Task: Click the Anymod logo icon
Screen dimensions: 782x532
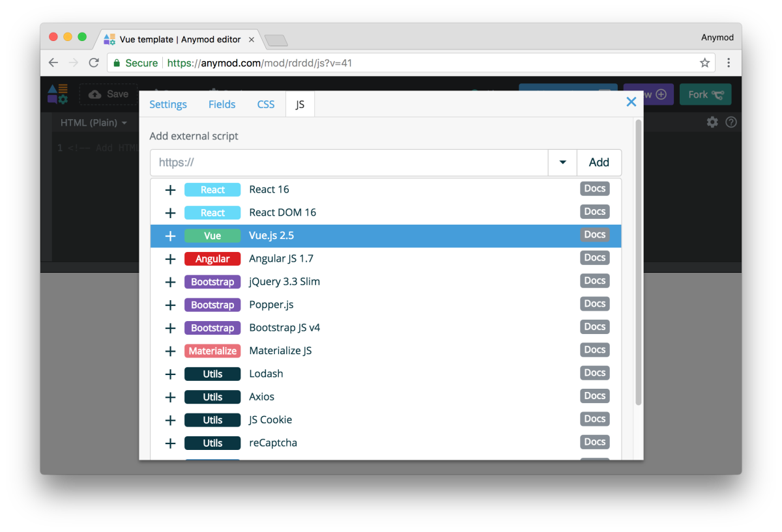Action: 58,94
